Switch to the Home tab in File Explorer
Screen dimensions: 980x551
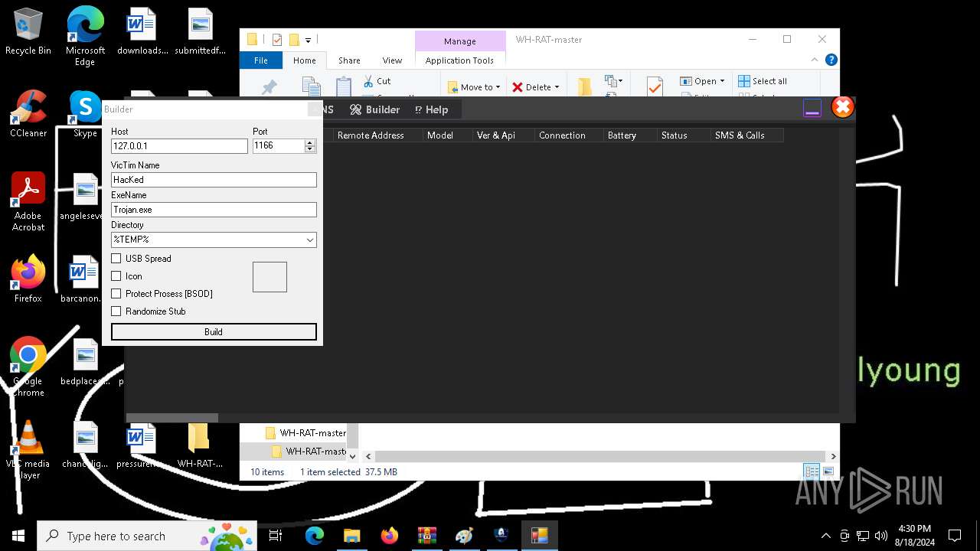(x=305, y=60)
